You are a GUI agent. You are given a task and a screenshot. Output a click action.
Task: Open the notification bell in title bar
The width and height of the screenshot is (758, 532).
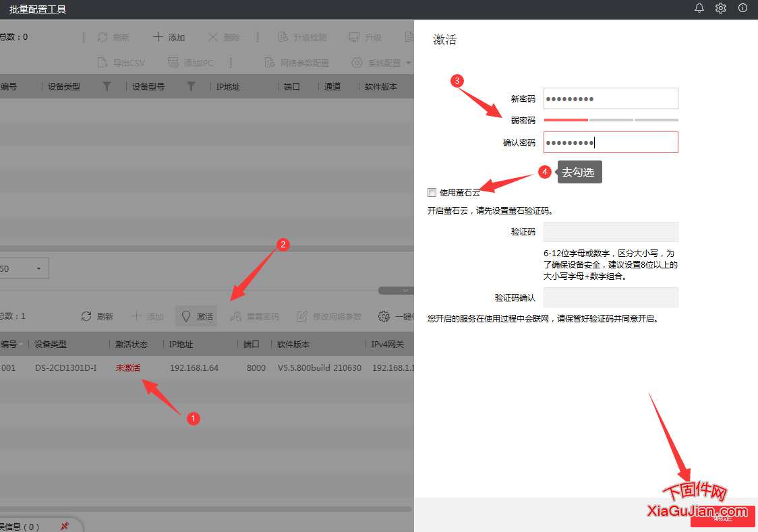(699, 7)
